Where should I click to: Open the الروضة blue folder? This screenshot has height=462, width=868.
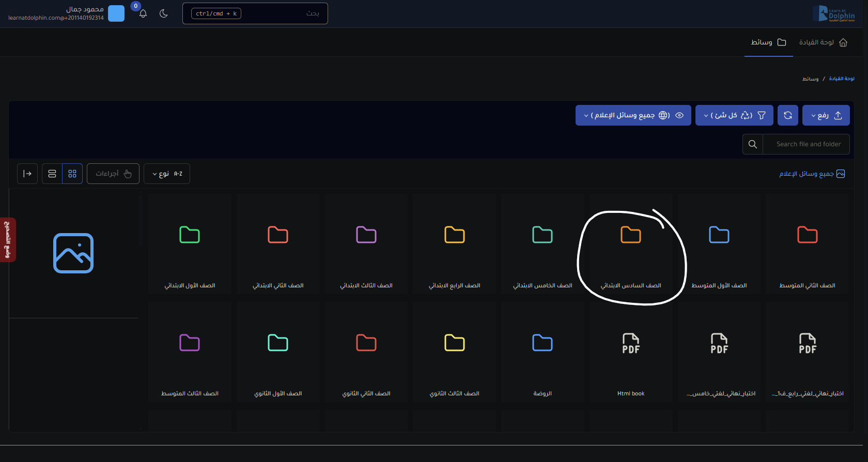[542, 352]
